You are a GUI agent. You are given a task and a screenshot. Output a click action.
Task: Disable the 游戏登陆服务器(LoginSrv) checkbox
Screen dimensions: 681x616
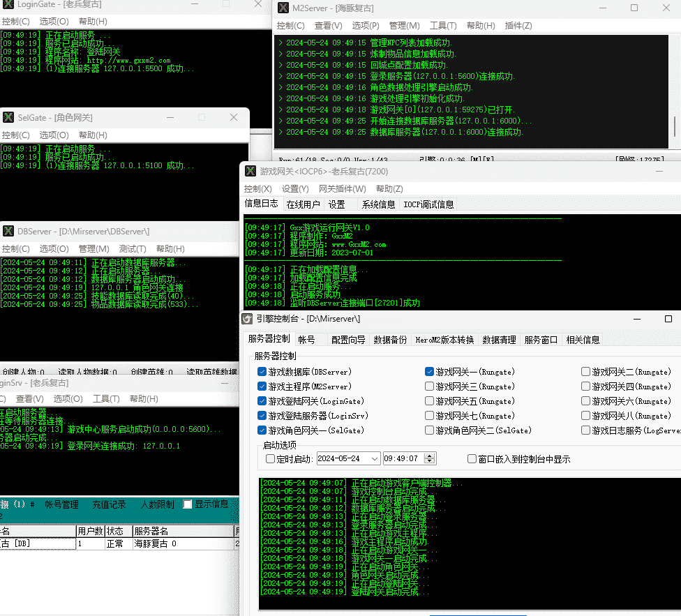(262, 416)
